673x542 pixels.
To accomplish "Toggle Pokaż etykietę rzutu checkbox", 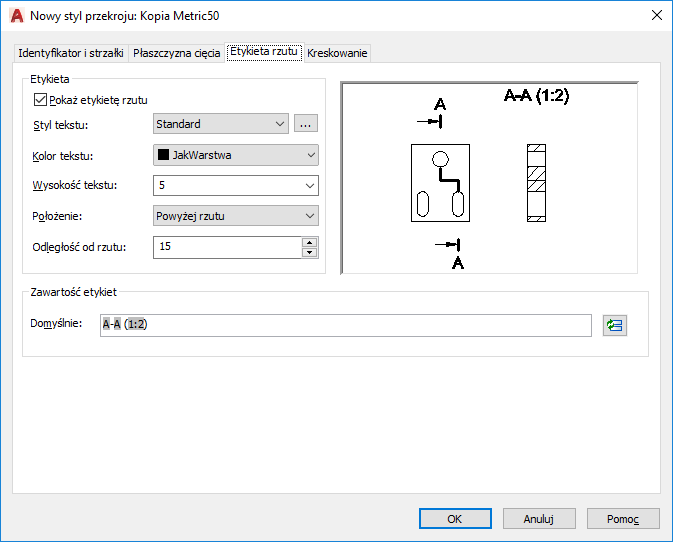I will [x=40, y=100].
